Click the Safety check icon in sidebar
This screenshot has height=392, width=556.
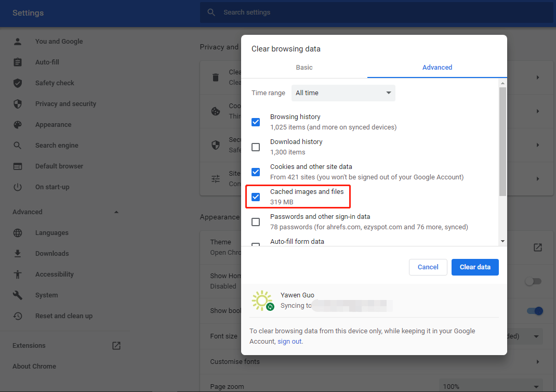point(17,83)
